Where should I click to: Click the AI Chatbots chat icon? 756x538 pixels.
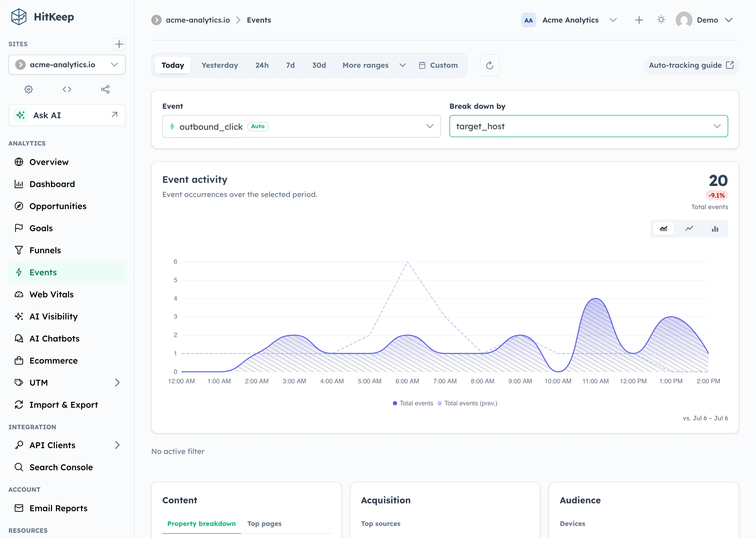pos(19,339)
